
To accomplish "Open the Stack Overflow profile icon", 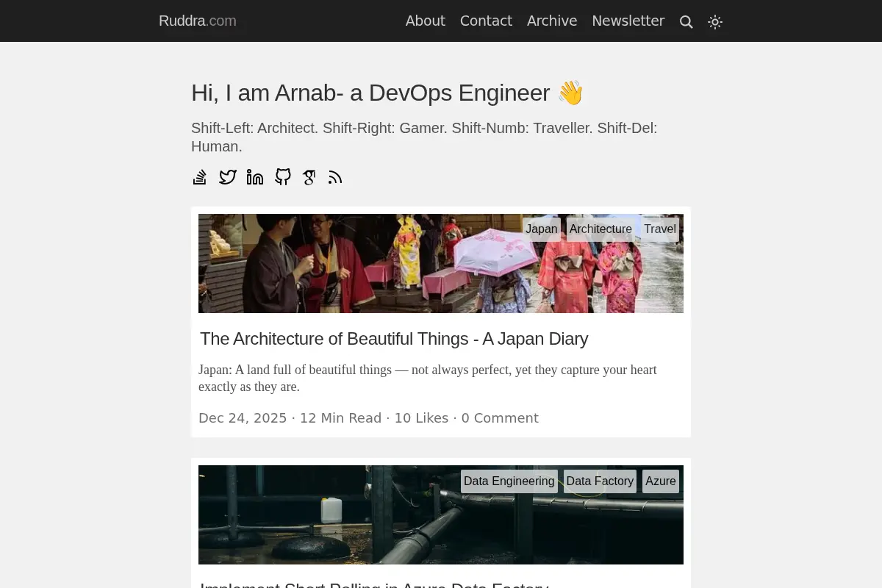I will tap(200, 177).
